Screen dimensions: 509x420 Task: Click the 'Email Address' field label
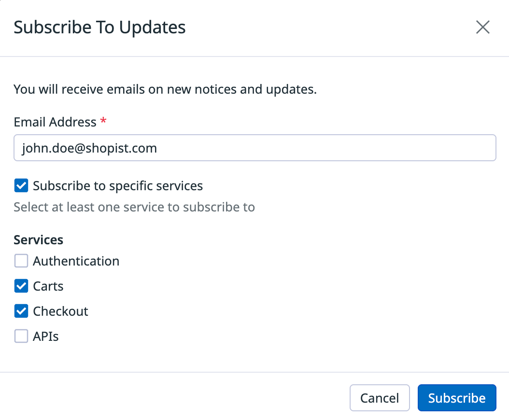(x=55, y=122)
